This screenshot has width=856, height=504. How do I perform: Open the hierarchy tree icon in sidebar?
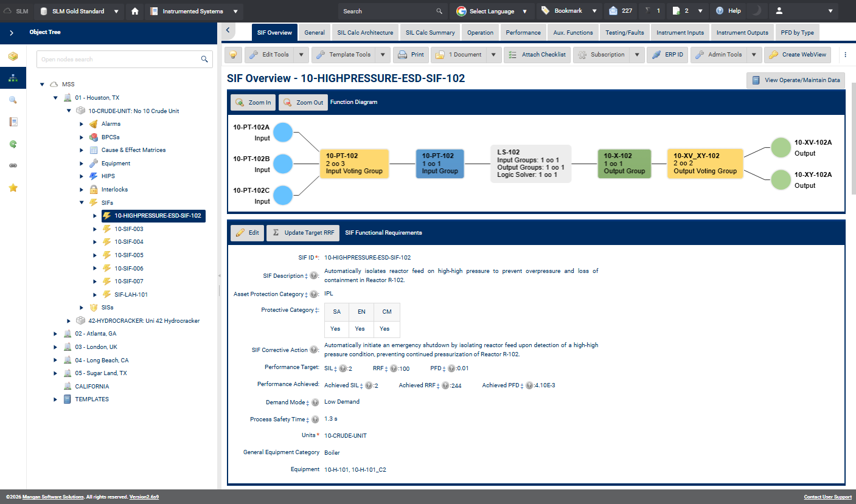13,78
